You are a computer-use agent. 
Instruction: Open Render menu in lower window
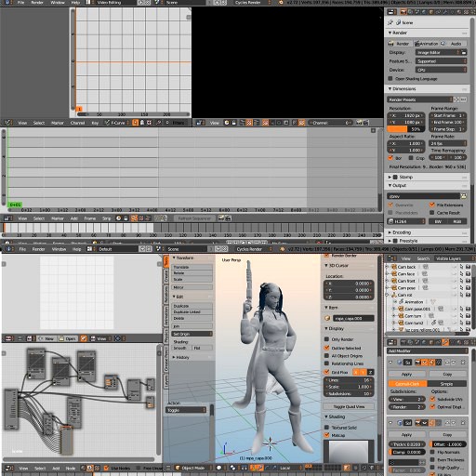[x=39, y=249]
